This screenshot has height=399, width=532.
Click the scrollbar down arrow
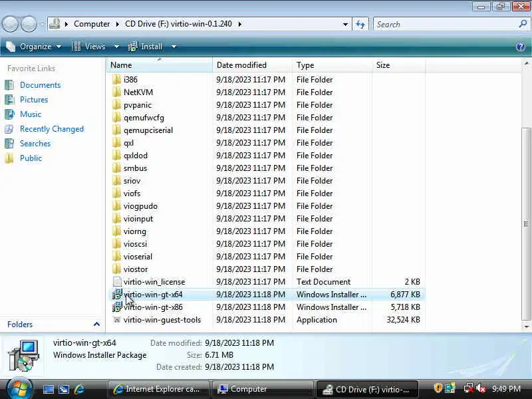click(x=526, y=327)
